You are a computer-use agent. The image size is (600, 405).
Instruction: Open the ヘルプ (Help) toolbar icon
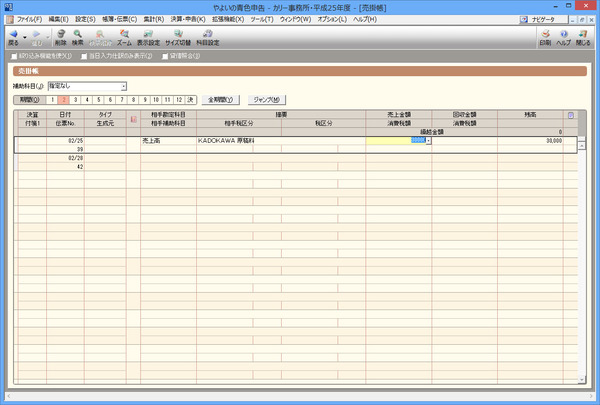coord(563,37)
